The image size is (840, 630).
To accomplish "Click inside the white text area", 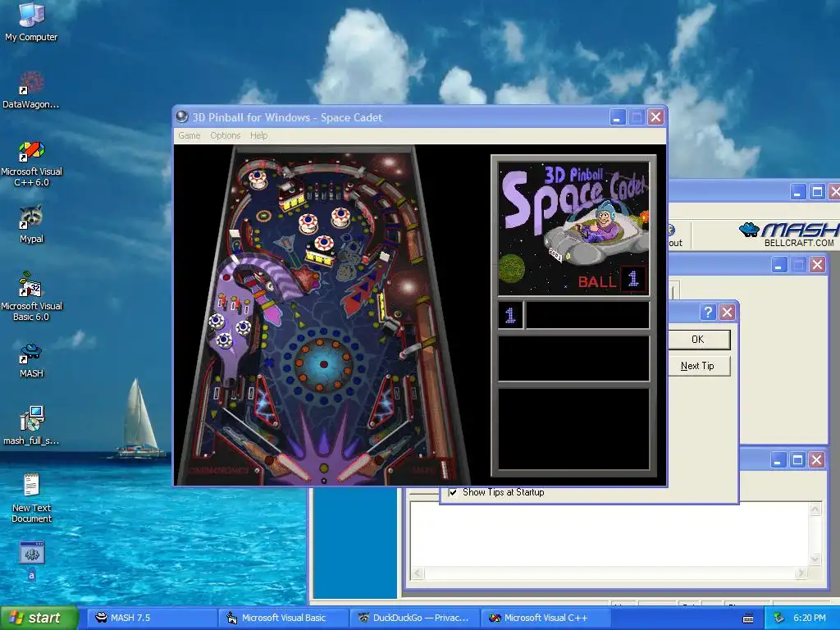I will coord(610,534).
